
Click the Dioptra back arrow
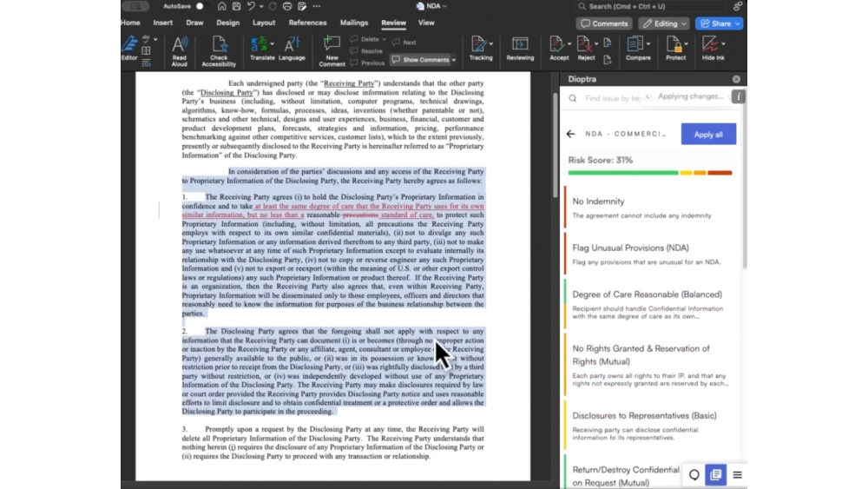570,134
